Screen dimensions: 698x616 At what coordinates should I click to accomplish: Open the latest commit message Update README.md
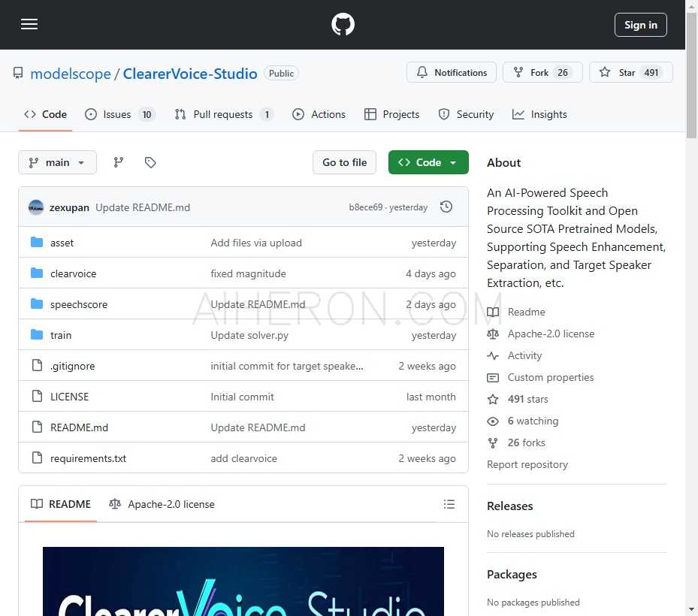click(143, 207)
